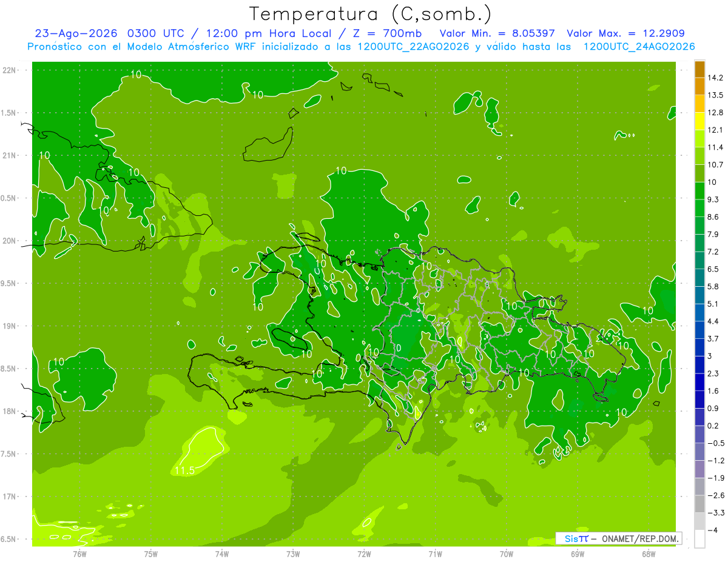This screenshot has height=562, width=728.
Task: Click the legend value "8.6"
Action: (713, 216)
